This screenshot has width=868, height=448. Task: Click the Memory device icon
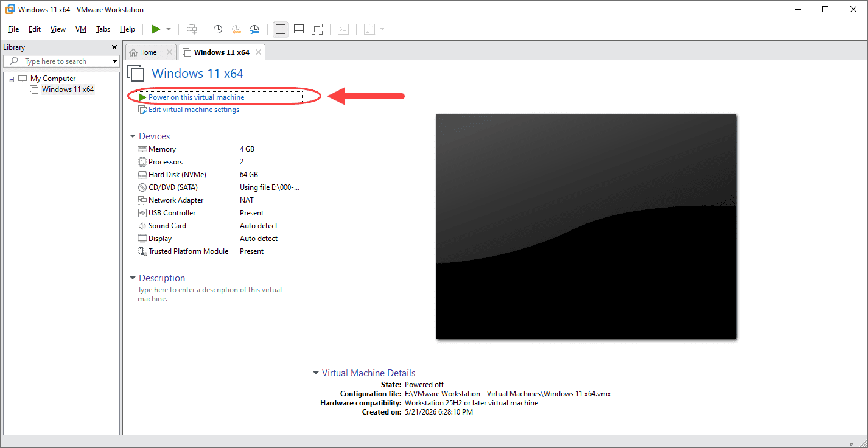point(142,149)
